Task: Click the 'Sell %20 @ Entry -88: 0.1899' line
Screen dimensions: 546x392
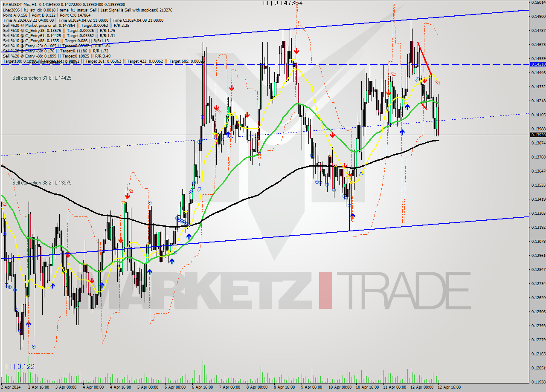Action: [x=57, y=56]
